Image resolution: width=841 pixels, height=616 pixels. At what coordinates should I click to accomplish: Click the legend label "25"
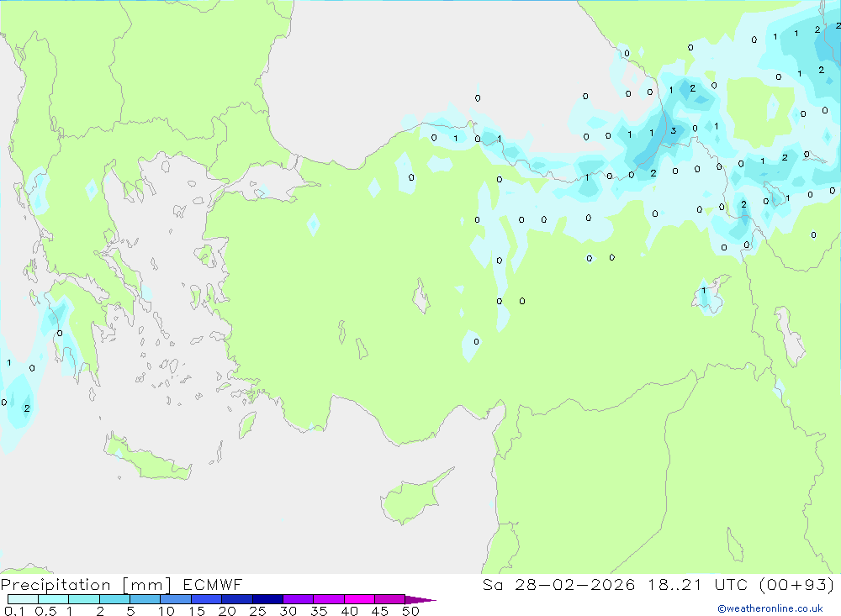(258, 611)
